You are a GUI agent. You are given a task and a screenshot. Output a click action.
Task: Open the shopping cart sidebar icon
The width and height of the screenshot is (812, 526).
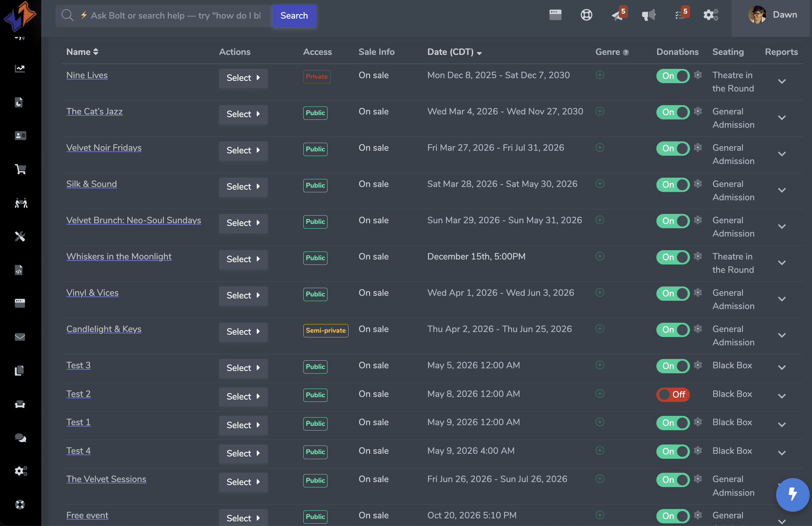pos(21,169)
